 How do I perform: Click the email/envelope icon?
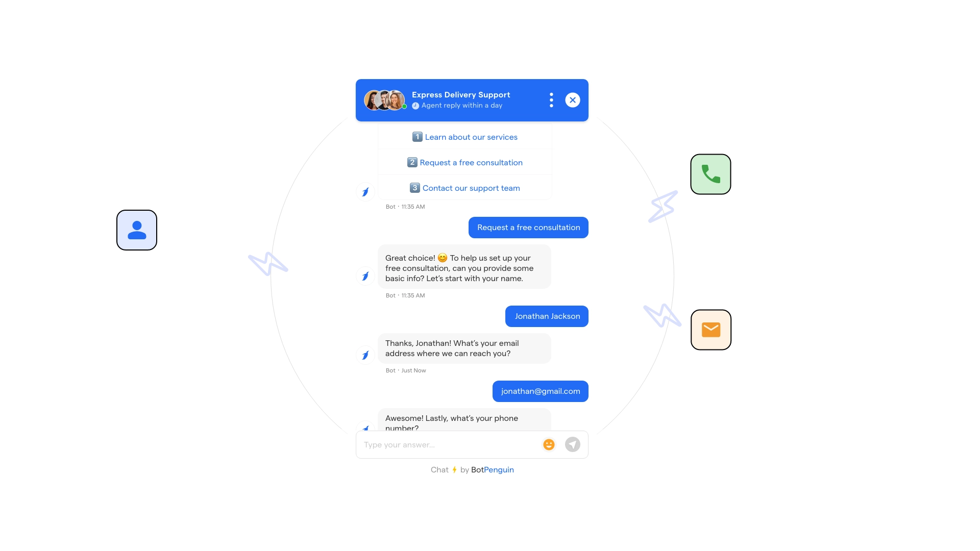(x=711, y=330)
